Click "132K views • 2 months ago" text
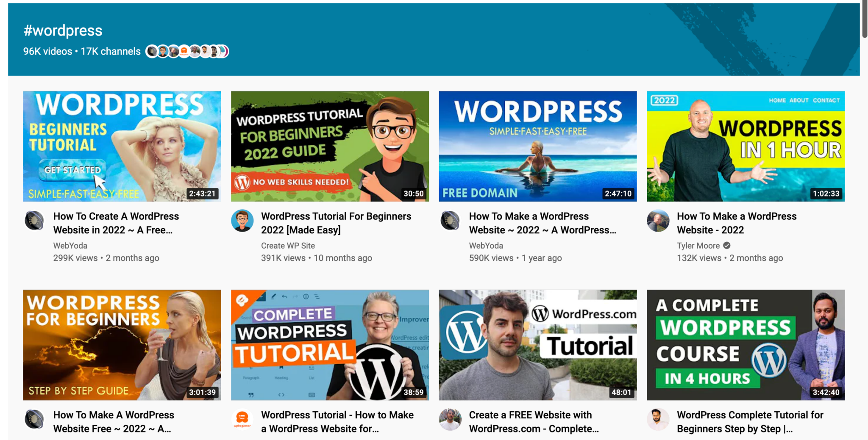Viewport: 868px width, 440px height. coord(730,258)
